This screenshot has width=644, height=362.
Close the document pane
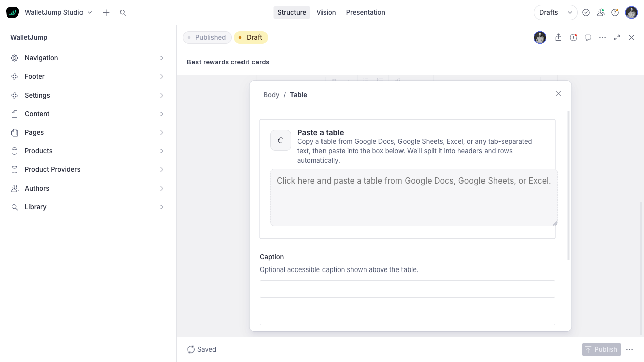(631, 37)
